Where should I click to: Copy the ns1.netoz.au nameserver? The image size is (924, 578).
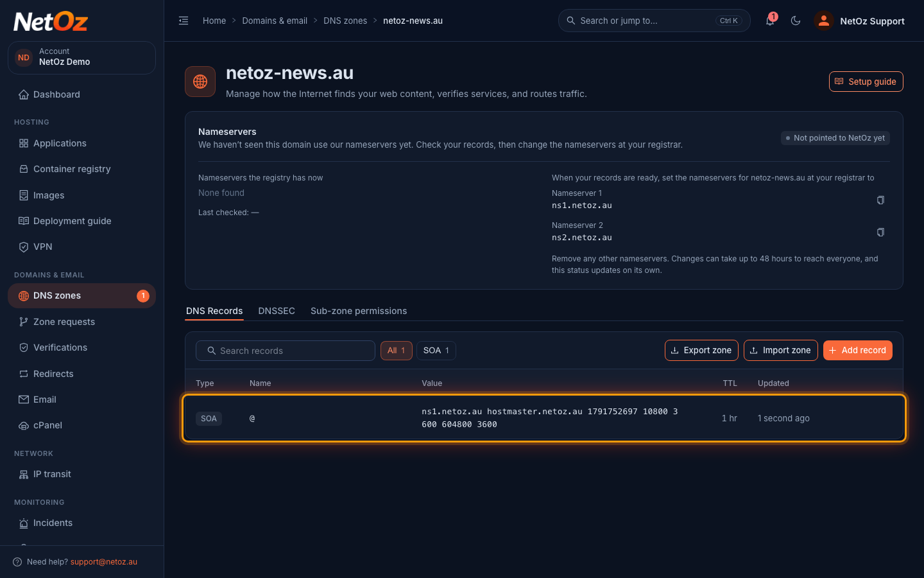(880, 200)
